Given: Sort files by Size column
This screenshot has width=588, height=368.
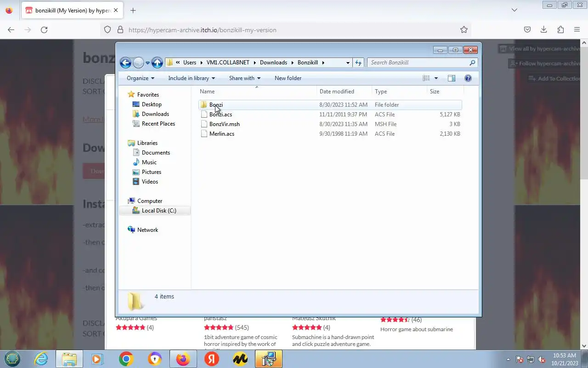Looking at the screenshot, I should point(444,92).
